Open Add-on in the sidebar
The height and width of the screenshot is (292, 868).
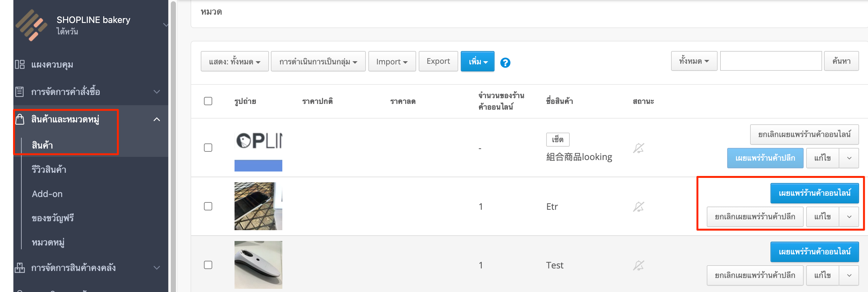click(47, 194)
